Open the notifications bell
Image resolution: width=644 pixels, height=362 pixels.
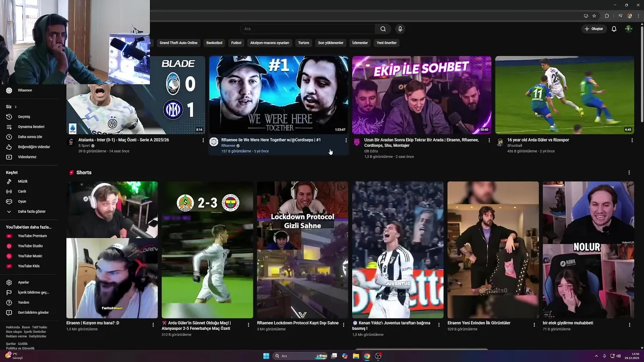point(614,29)
